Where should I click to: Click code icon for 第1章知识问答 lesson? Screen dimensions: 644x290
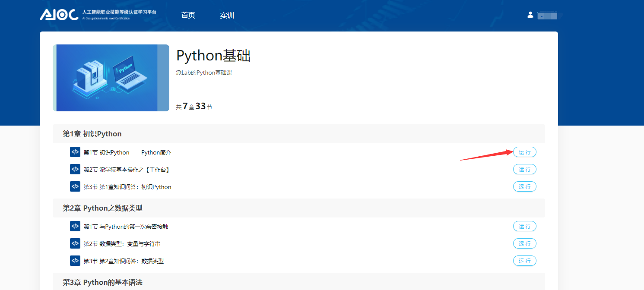75,186
